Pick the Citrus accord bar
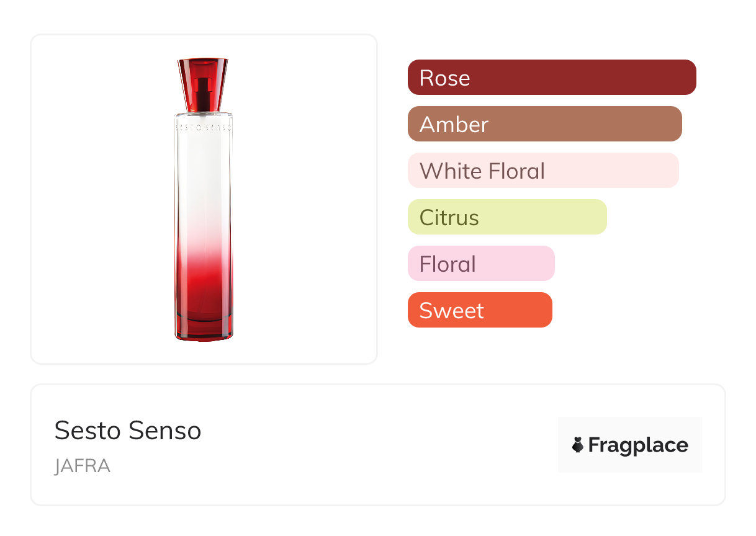This screenshot has width=756, height=536. point(506,217)
